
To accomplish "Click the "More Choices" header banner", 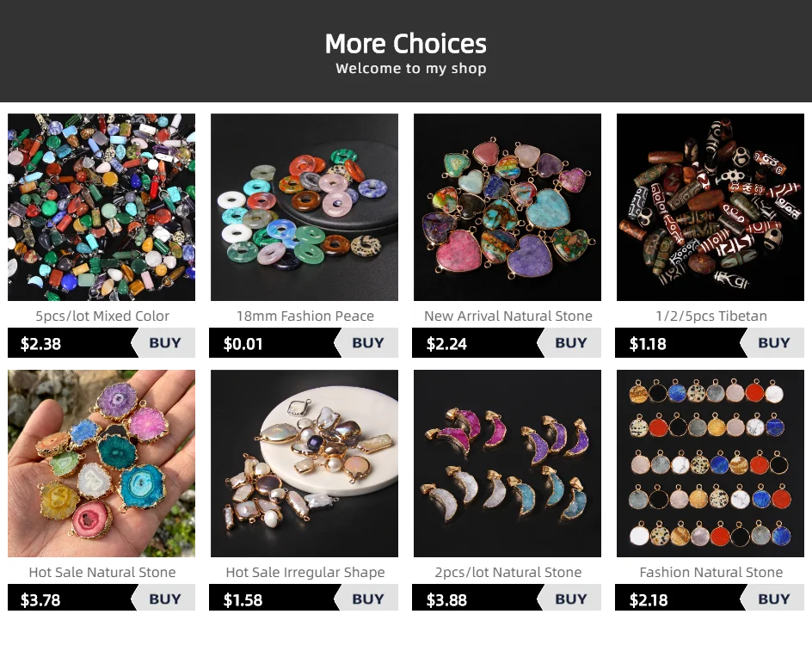I will pyautogui.click(x=406, y=52).
